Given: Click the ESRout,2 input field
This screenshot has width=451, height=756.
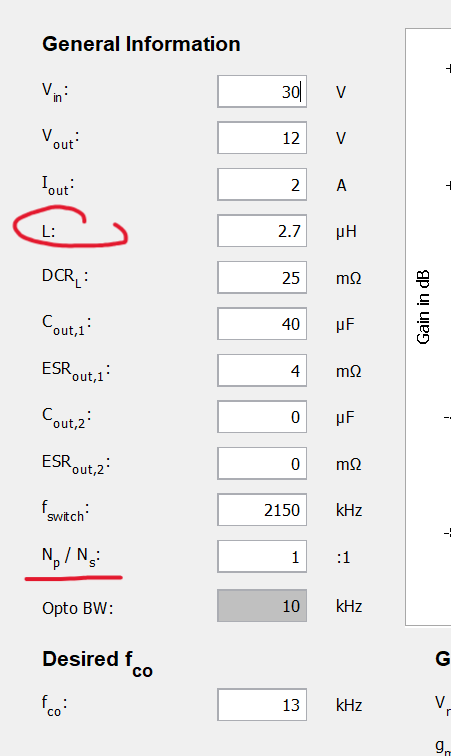Looking at the screenshot, I should tap(262, 464).
